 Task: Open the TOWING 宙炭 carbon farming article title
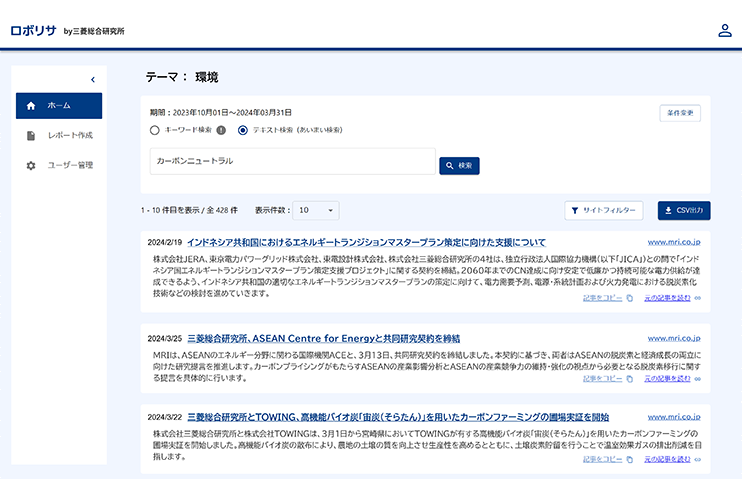398,417
